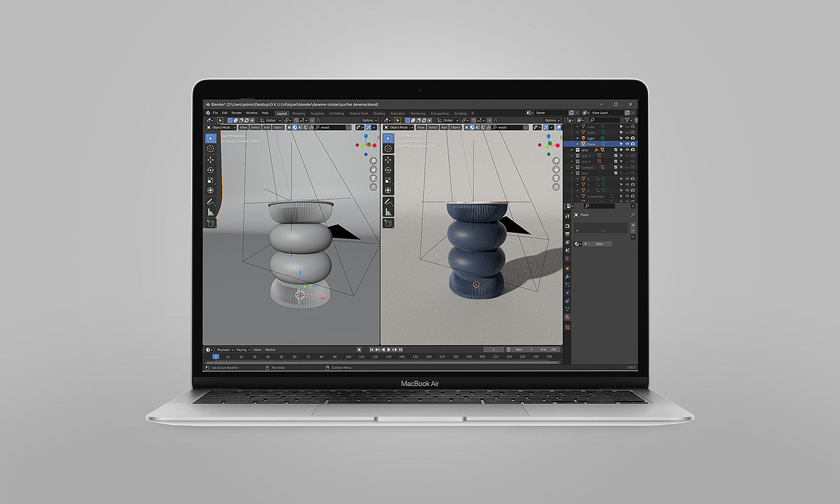This screenshot has height=504, width=840.
Task: Hide the Light object in viewport
Action: click(627, 139)
